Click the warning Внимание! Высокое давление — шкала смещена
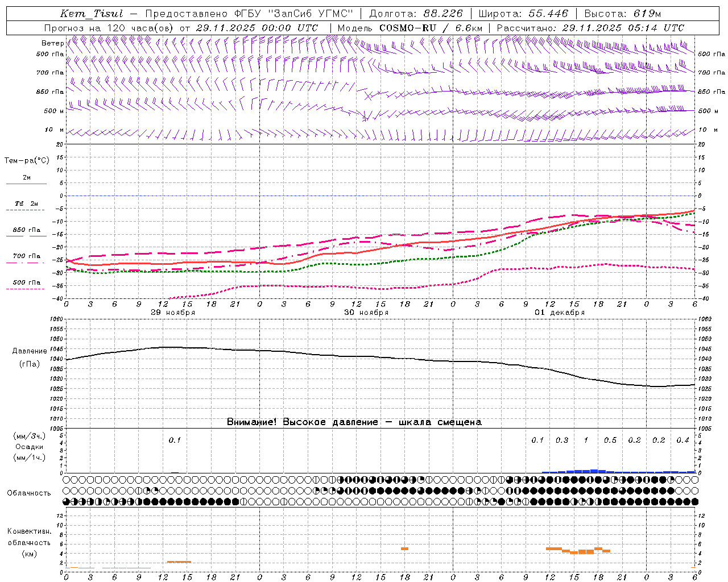The image size is (728, 582). coord(354,422)
